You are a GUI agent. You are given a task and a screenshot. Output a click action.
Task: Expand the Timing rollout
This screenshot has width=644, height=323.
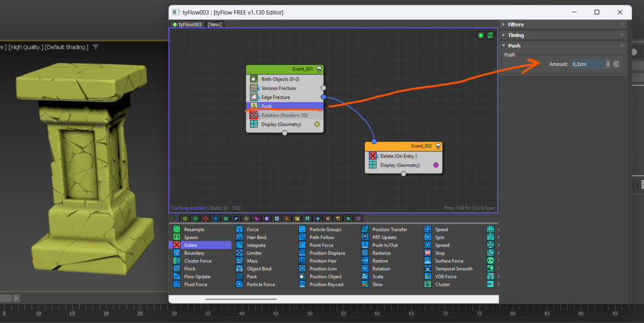[515, 35]
